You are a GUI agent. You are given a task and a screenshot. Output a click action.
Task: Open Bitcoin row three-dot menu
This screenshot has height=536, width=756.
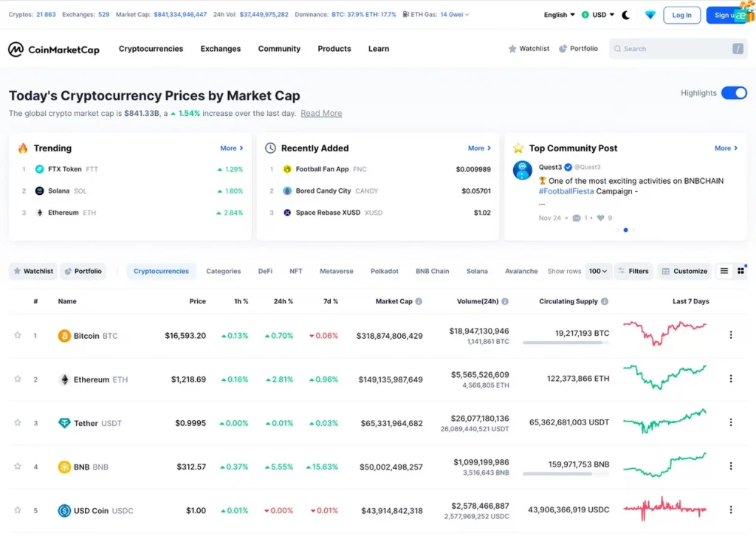(x=731, y=335)
